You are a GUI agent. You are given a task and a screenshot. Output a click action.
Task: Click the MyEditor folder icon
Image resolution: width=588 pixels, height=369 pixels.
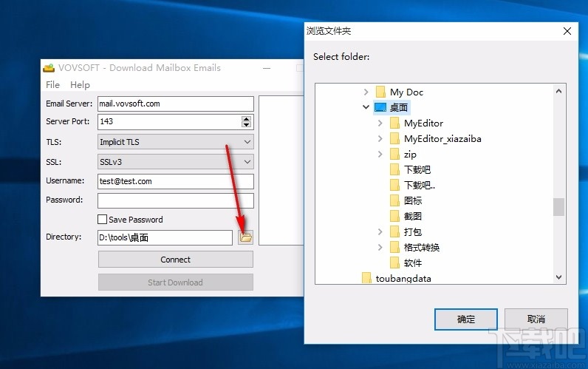click(394, 123)
